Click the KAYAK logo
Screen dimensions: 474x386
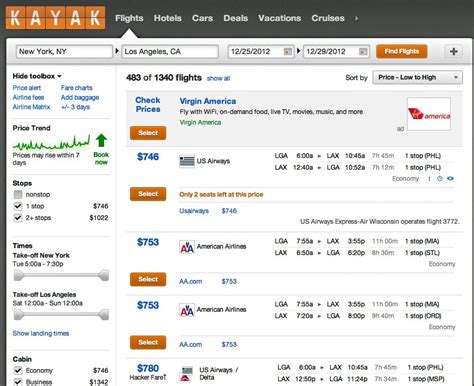click(x=55, y=18)
